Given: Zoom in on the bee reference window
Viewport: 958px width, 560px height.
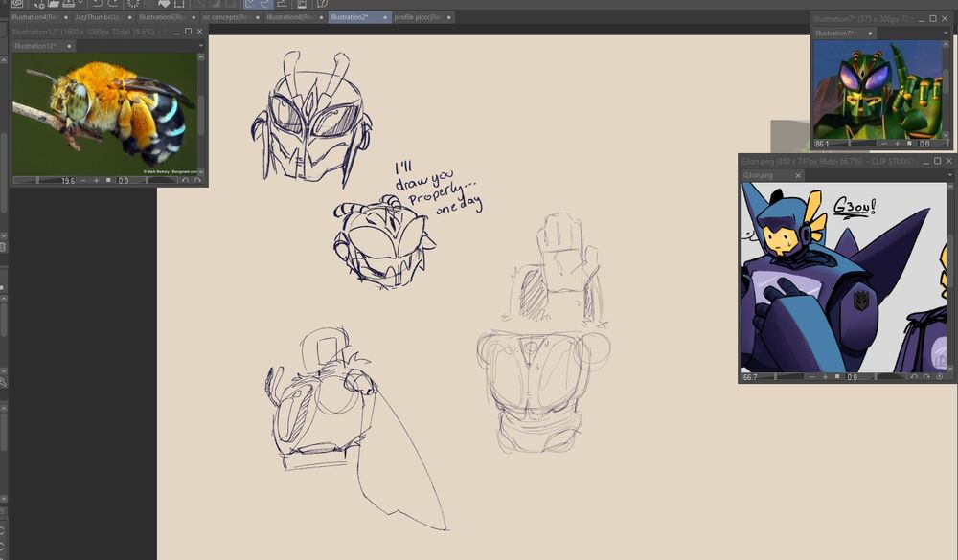Looking at the screenshot, I should tap(96, 180).
